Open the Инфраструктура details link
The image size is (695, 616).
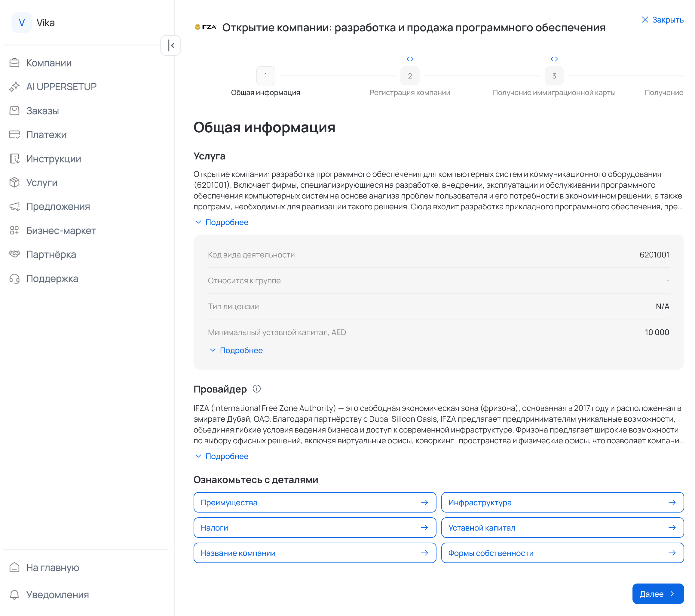562,502
